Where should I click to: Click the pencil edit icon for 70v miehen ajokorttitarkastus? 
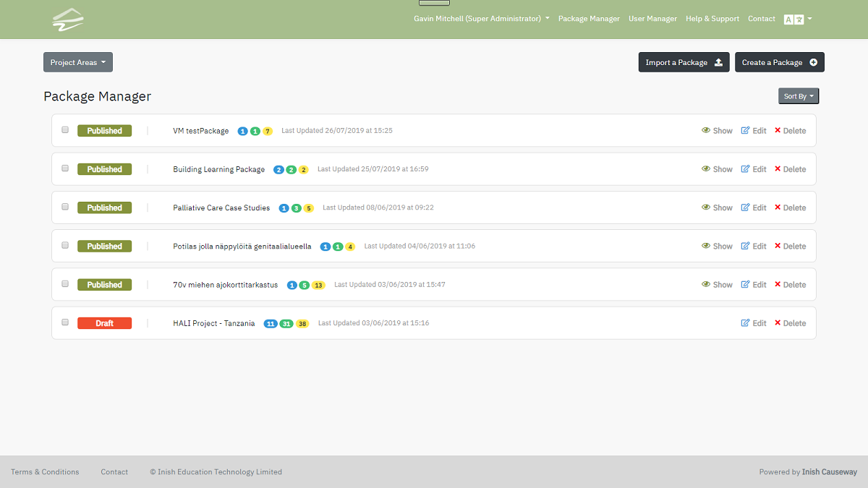[x=746, y=285]
